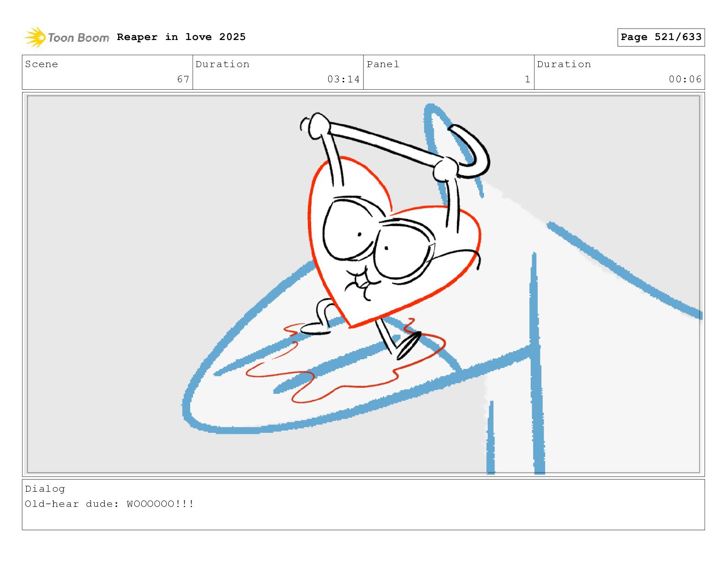Select the scene number '67'
The image size is (728, 563).
click(183, 79)
